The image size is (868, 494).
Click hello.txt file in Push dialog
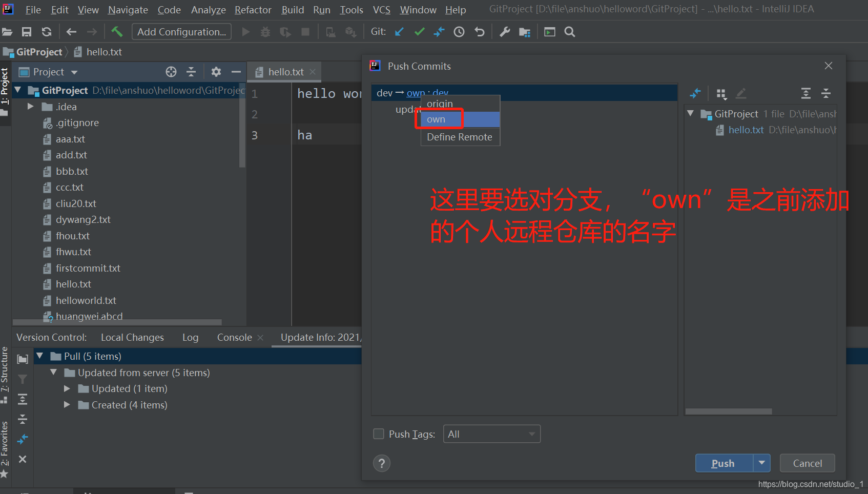[x=746, y=130]
